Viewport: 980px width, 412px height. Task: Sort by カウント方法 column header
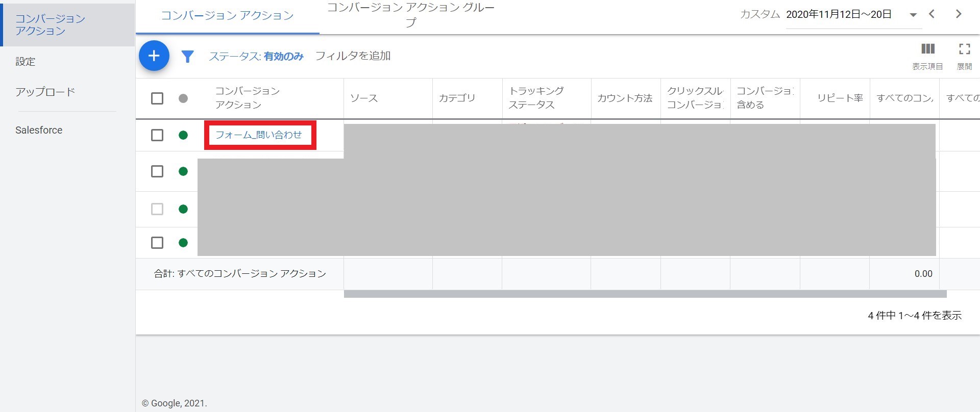pos(625,98)
